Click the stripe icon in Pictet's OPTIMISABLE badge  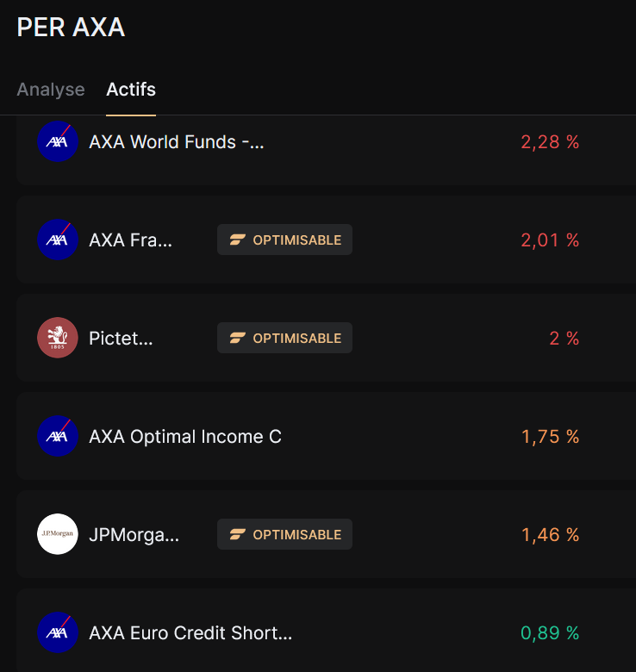pyautogui.click(x=238, y=338)
